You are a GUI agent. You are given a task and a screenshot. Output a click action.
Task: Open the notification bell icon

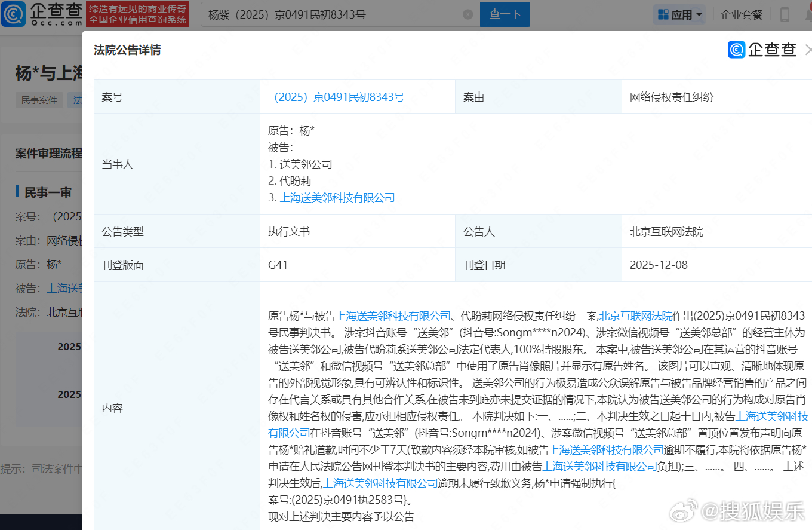[x=808, y=15]
